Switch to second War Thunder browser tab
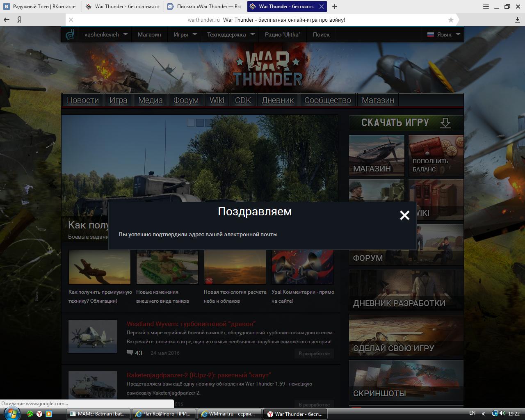 123,7
